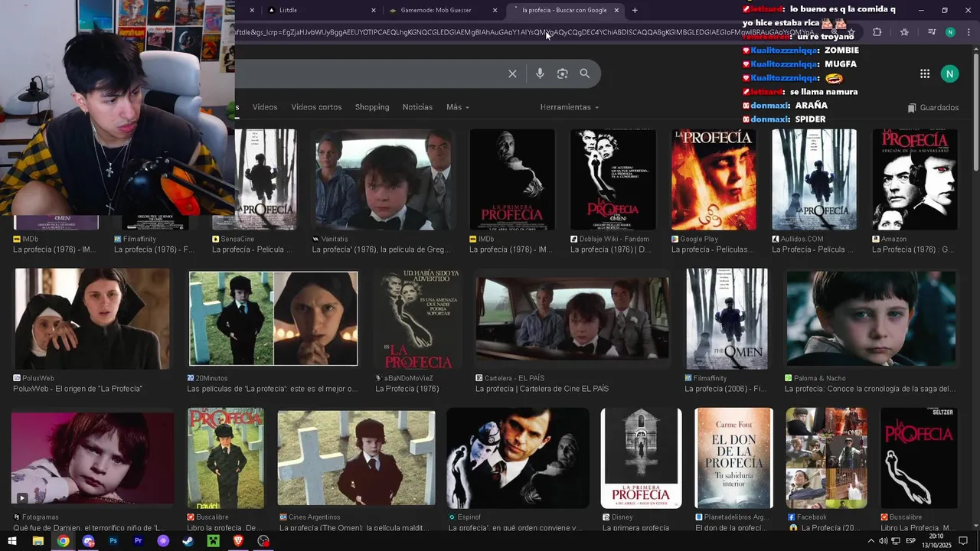Open Steam from the taskbar
Viewport: 980px width, 551px height.
(188, 541)
